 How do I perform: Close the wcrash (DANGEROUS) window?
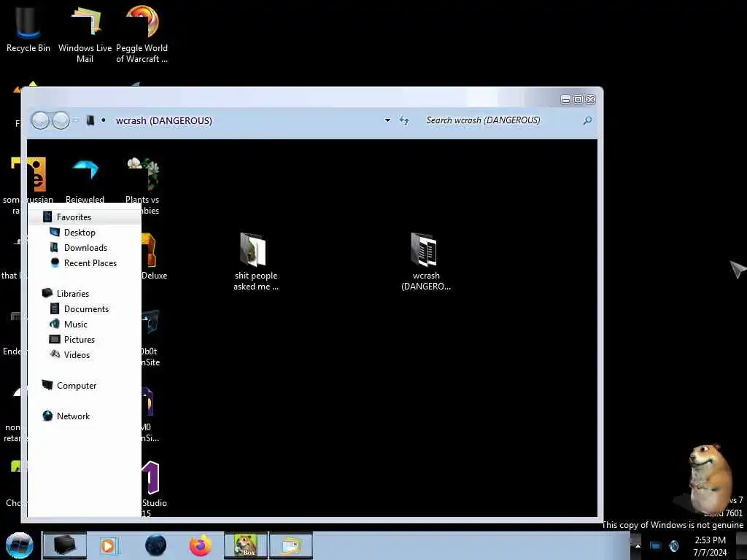click(x=591, y=99)
